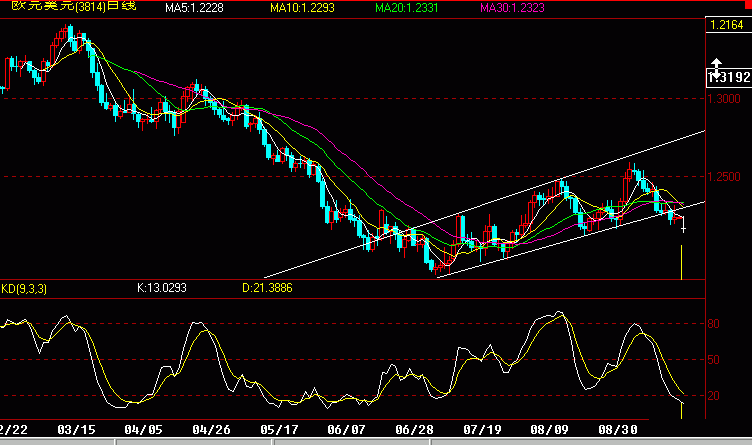
Task: Click the 80 level on KD axis
Action: pyautogui.click(x=714, y=324)
